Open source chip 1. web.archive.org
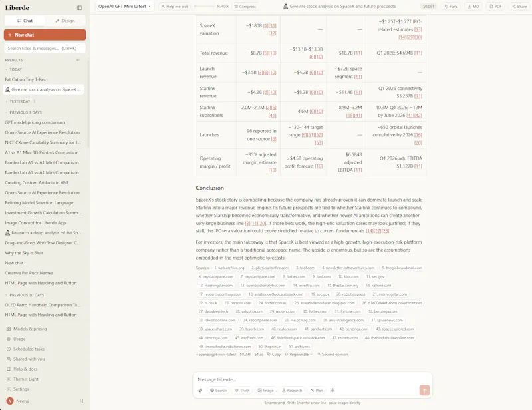The height and width of the screenshot is (410, 532). click(x=229, y=268)
